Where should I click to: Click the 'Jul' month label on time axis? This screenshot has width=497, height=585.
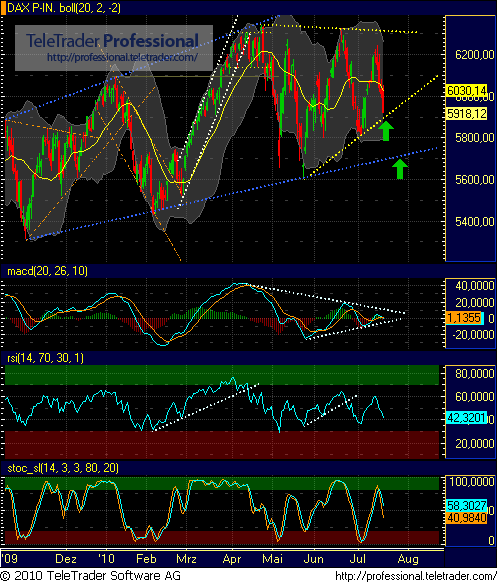click(358, 559)
